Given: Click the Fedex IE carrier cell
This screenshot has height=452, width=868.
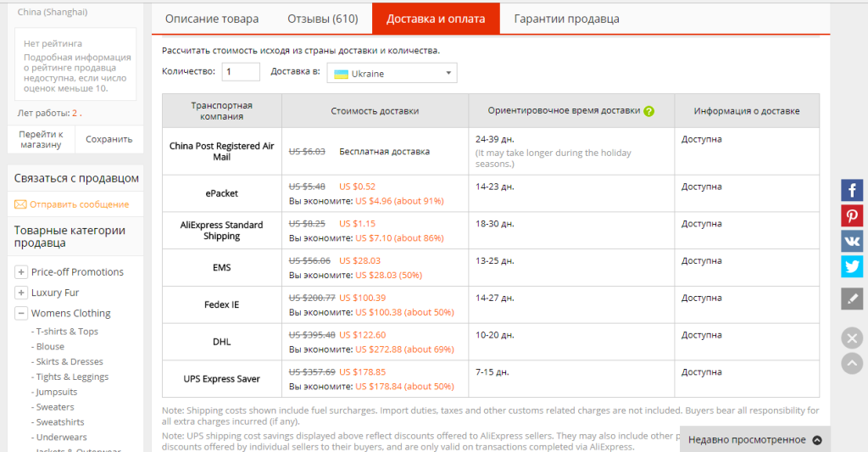Looking at the screenshot, I should coord(222,304).
